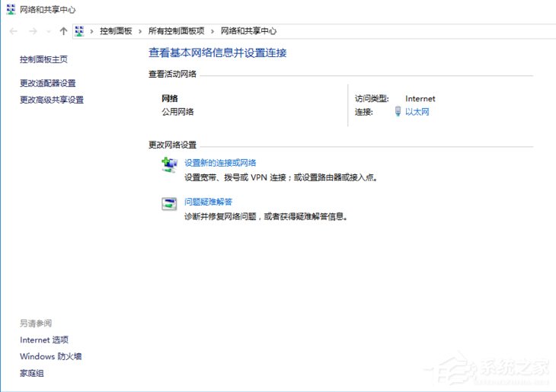Open 更改适配器设置 link
556x392 pixels.
tap(47, 83)
